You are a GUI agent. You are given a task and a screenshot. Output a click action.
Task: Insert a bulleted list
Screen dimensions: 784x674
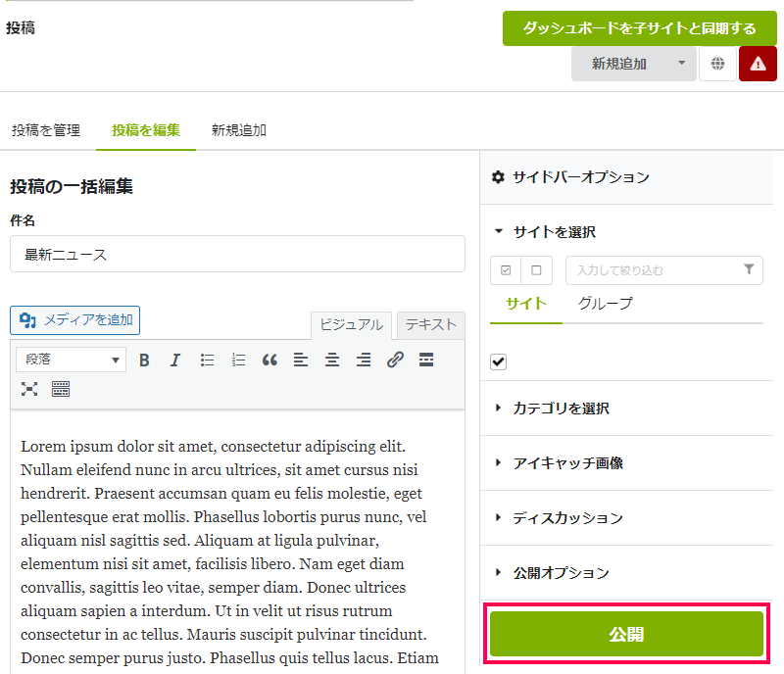207,360
